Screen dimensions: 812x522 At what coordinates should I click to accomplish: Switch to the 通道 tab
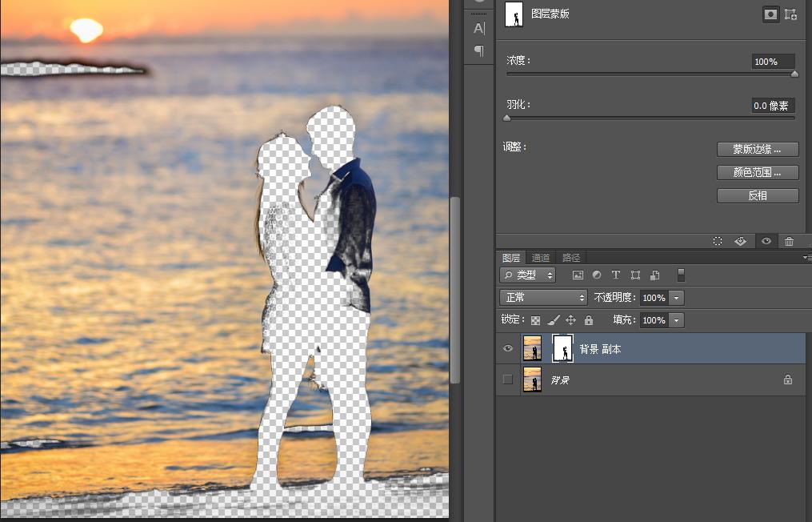(x=541, y=258)
